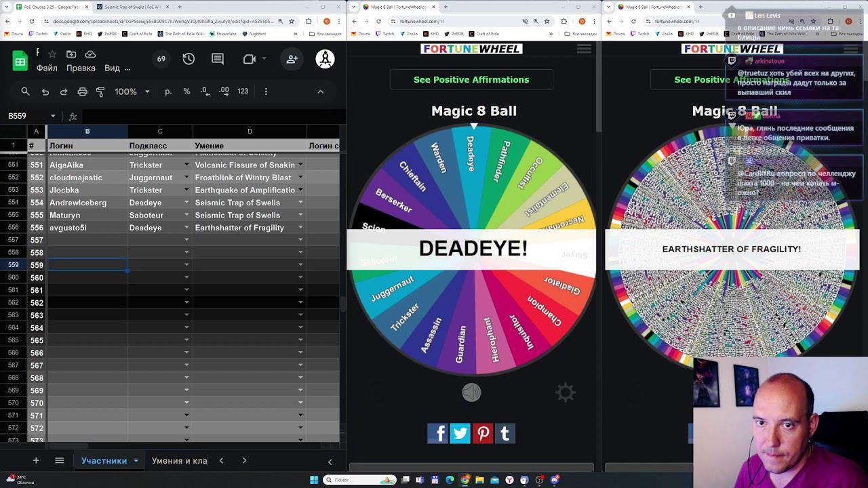The height and width of the screenshot is (488, 868).
Task: Open the Meet camera dropdown arrow
Action: 264,59
